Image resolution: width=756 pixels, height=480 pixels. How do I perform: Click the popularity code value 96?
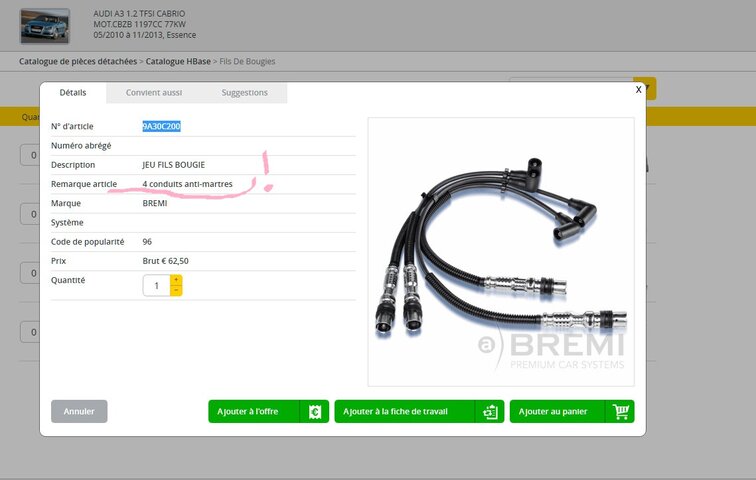click(x=147, y=242)
